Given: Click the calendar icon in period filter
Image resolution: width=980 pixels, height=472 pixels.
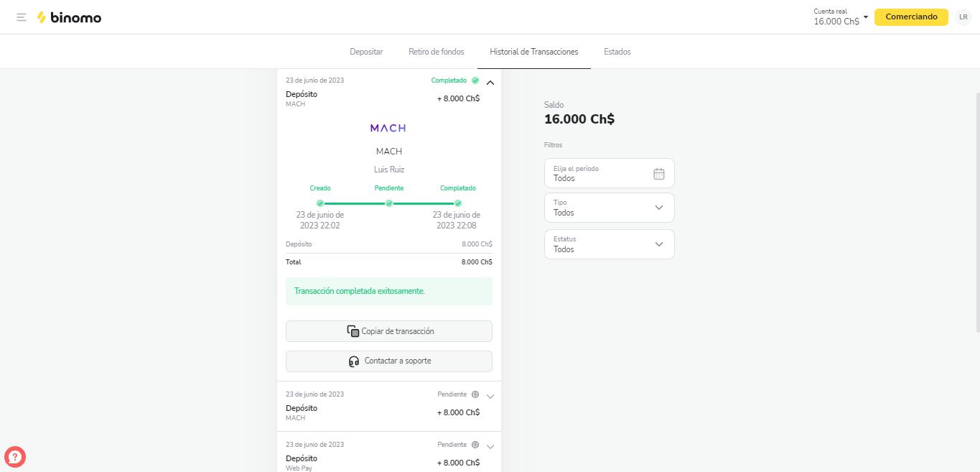Looking at the screenshot, I should click(x=659, y=174).
